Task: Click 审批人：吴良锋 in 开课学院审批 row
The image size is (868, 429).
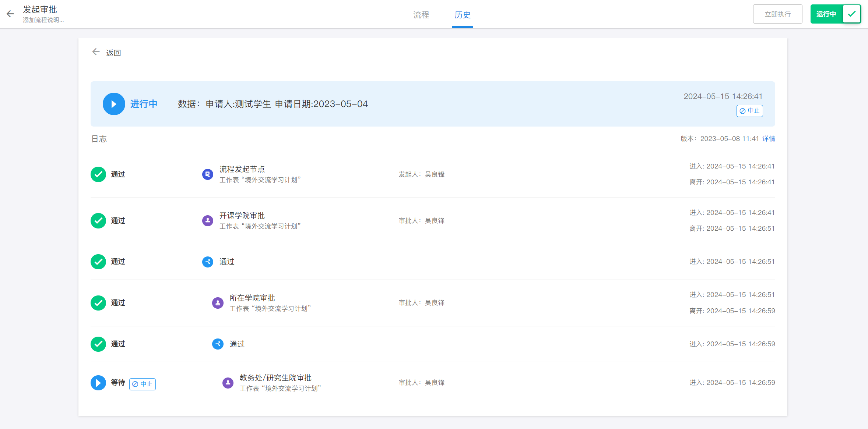Action: [422, 221]
